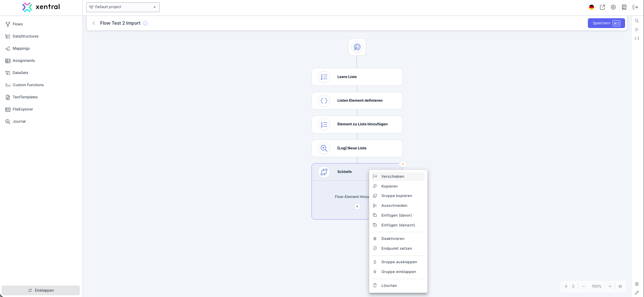Click the red X on the Schleife node
This screenshot has width=644, height=297.
[x=402, y=164]
